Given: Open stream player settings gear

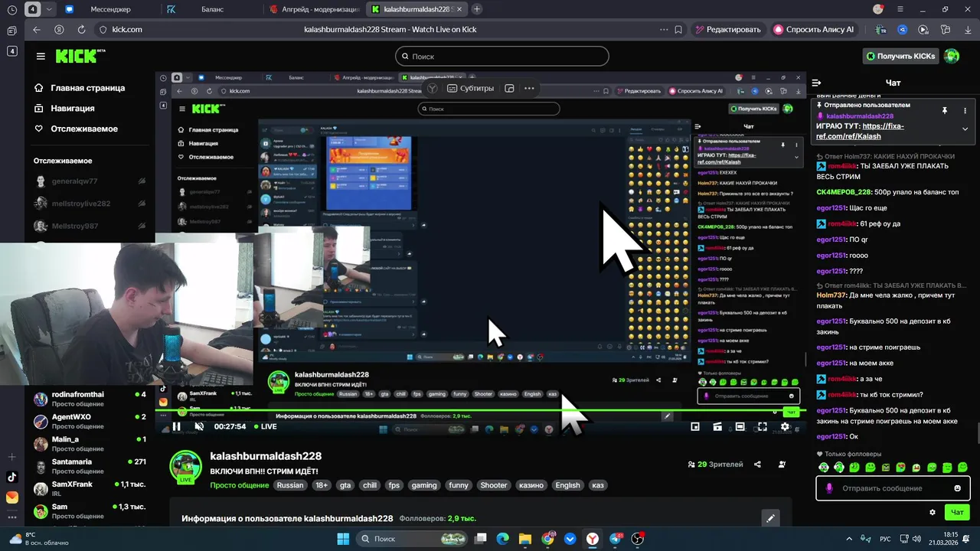Looking at the screenshot, I should click(x=785, y=426).
